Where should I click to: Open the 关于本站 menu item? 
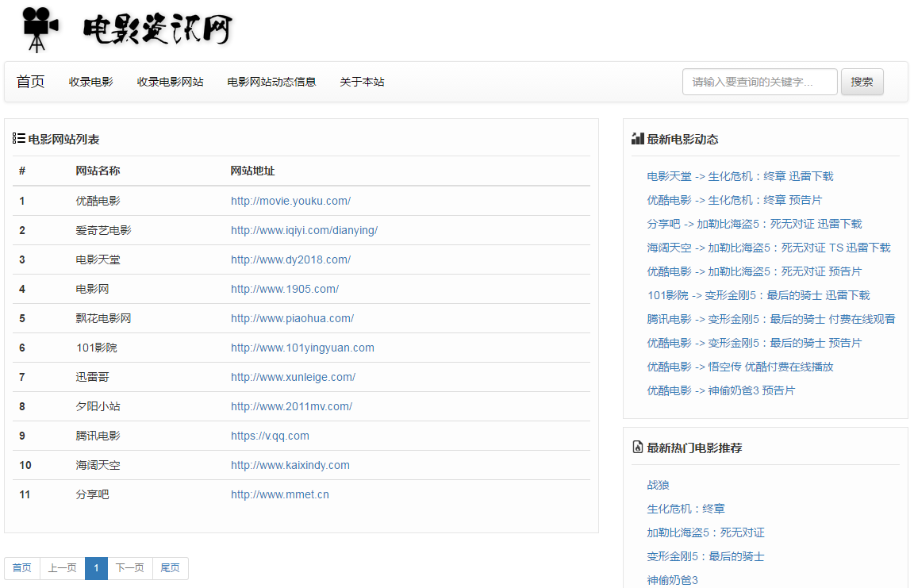[361, 81]
